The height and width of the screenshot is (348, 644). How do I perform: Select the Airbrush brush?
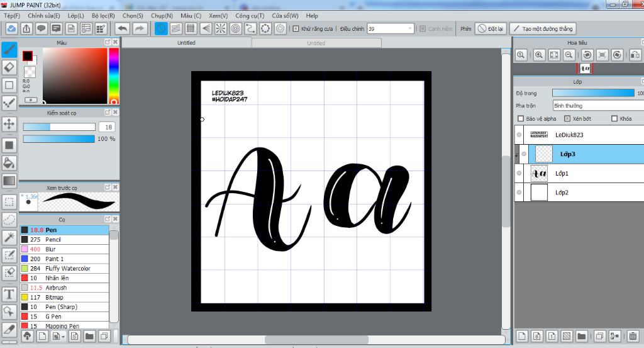pos(65,288)
